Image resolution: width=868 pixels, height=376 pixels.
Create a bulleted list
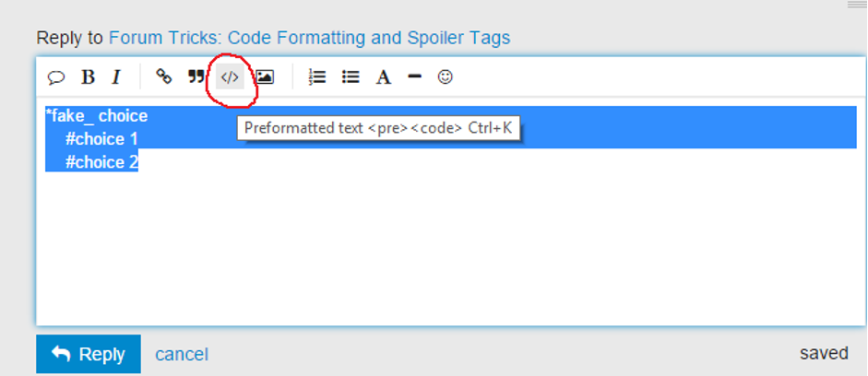[x=351, y=77]
